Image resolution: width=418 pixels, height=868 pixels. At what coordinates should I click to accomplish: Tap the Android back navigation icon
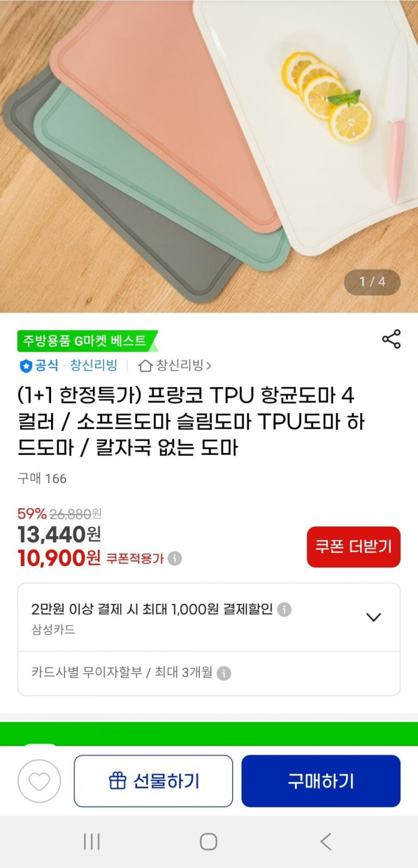[x=326, y=841]
